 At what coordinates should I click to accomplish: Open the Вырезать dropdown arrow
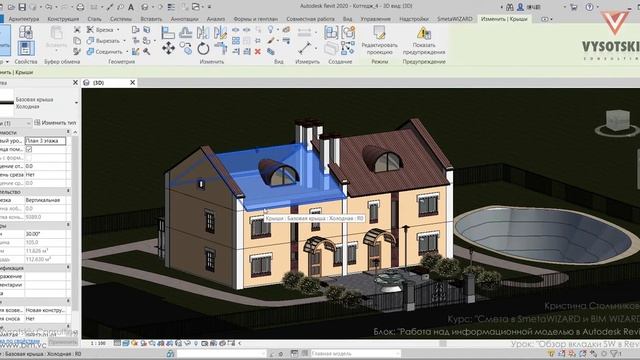pyautogui.click(x=124, y=41)
